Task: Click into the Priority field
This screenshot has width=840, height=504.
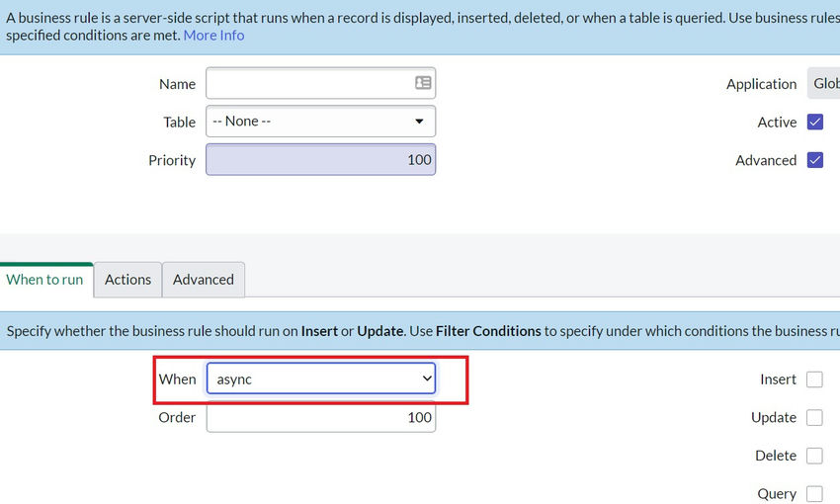Action: 320,160
